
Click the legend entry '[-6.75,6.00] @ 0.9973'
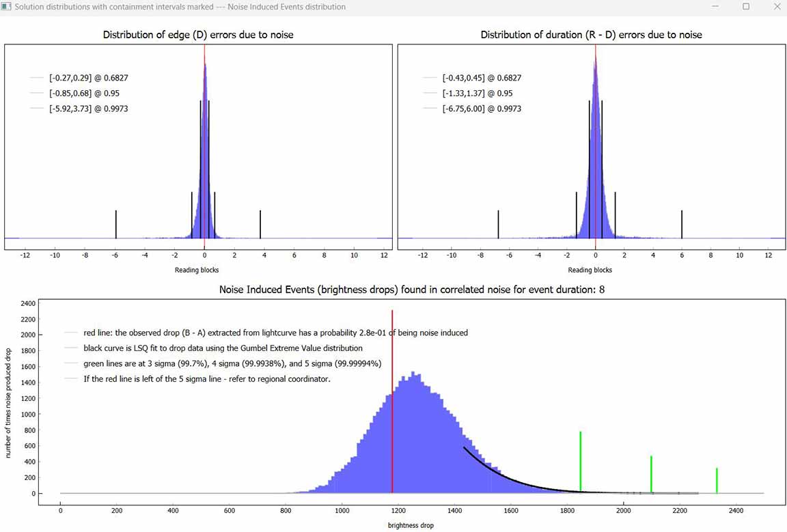[x=482, y=109]
